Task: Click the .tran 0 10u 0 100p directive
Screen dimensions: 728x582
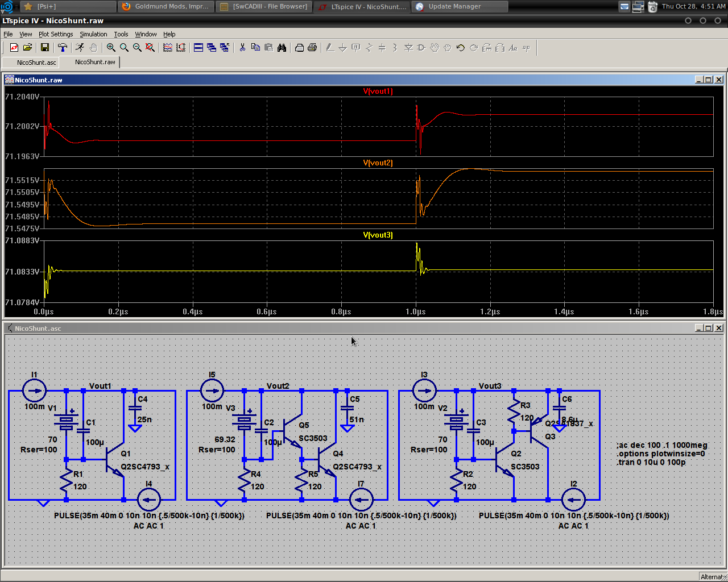Action: pos(652,462)
